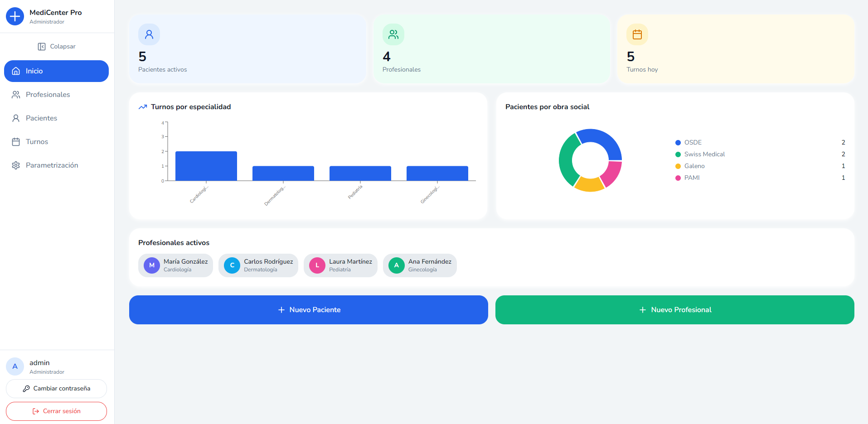Open the Profesionales menu item

(48, 95)
